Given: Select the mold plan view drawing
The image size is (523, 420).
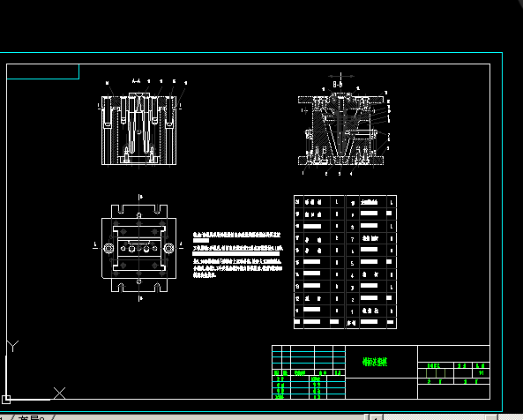Looking at the screenshot, I should pyautogui.click(x=138, y=248).
